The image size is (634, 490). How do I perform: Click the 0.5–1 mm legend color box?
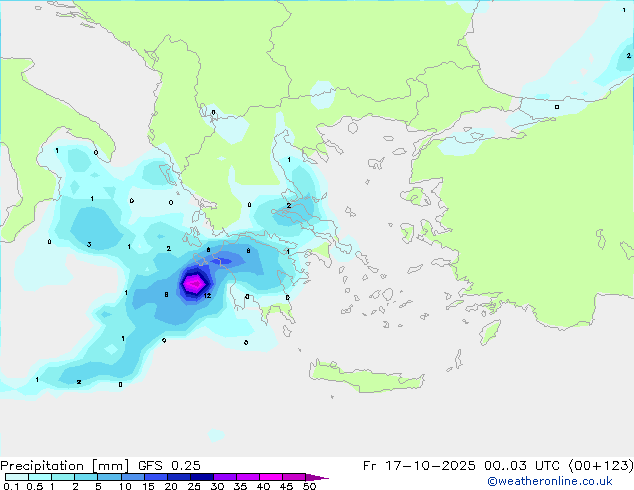coord(40,477)
